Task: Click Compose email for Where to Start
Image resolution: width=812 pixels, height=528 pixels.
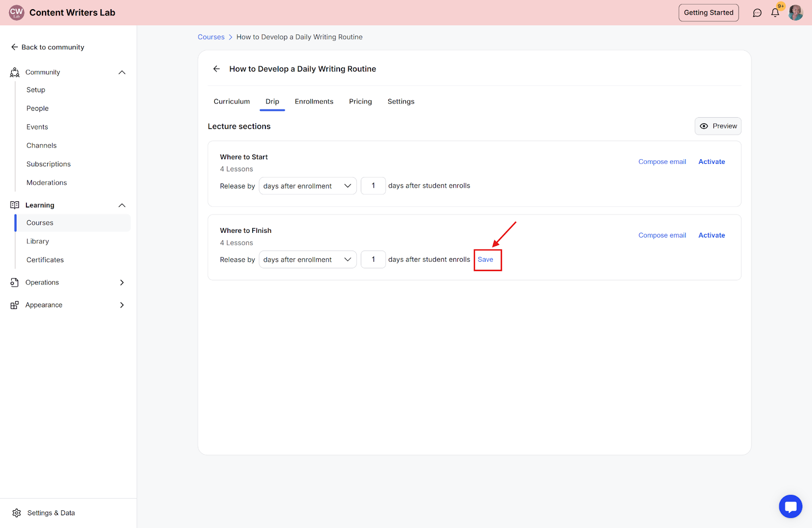Action: 662,162
